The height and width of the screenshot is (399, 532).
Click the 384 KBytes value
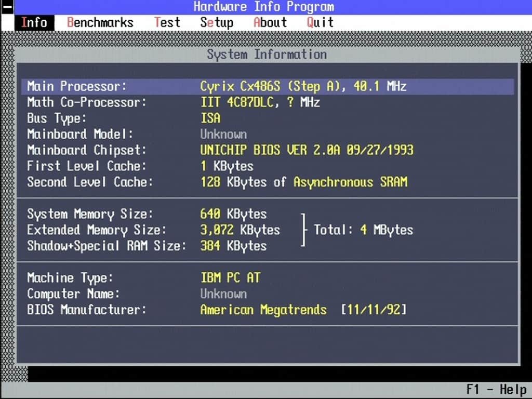point(233,246)
